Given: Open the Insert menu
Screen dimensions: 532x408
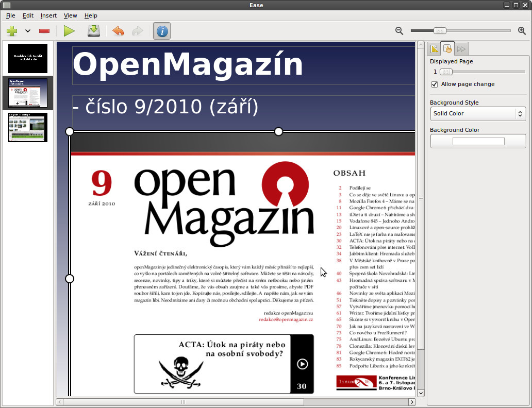Looking at the screenshot, I should click(x=48, y=15).
